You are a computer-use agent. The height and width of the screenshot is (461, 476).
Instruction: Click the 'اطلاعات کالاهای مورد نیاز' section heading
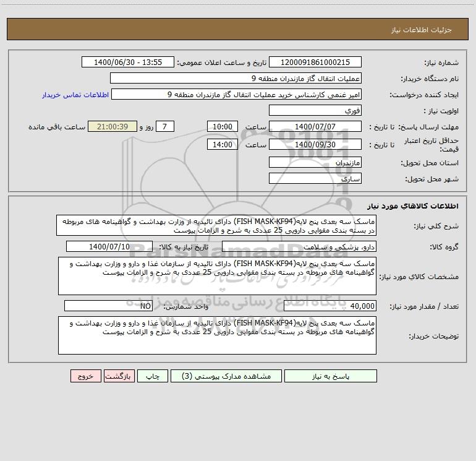point(413,206)
